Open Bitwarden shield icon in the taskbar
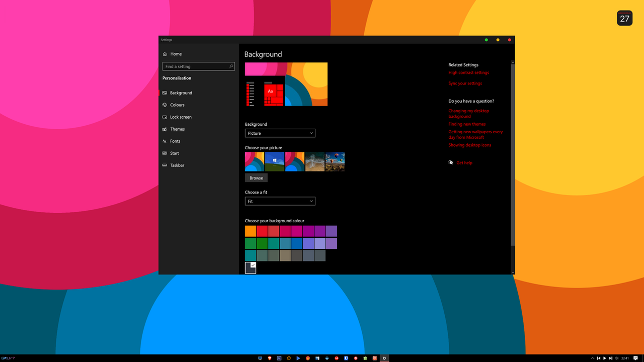 click(346, 358)
